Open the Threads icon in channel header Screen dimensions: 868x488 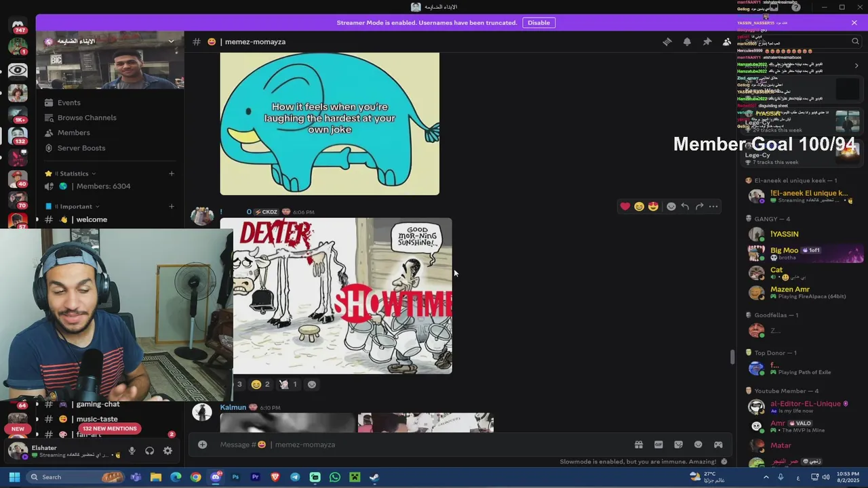[667, 41]
